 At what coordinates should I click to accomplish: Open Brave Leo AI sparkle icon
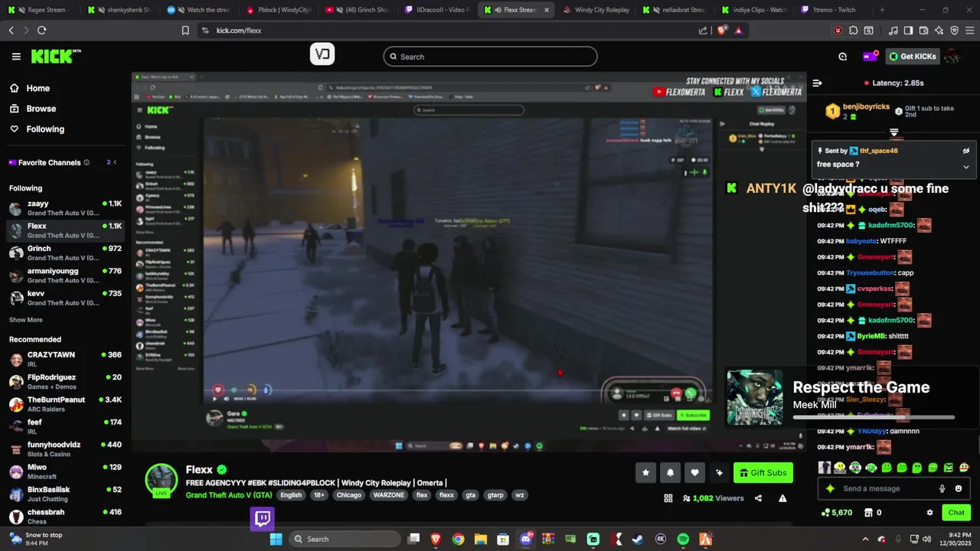pos(939,31)
